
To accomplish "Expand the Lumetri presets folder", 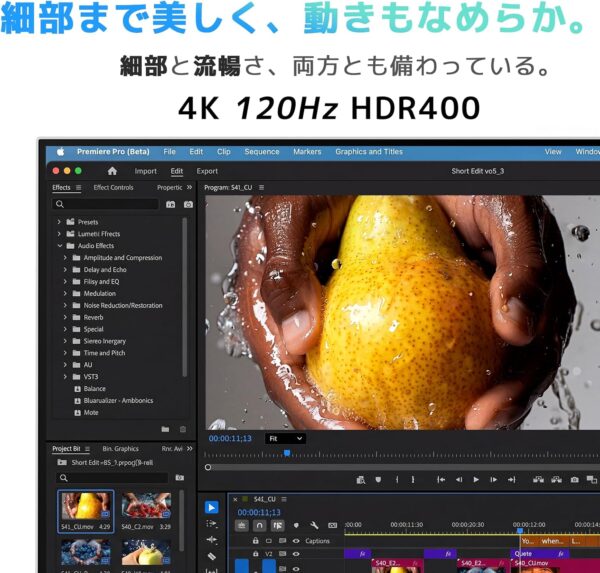I will point(59,234).
